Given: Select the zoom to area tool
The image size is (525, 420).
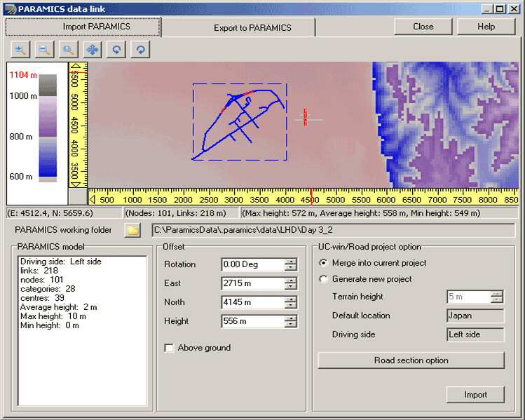Looking at the screenshot, I should (x=68, y=50).
